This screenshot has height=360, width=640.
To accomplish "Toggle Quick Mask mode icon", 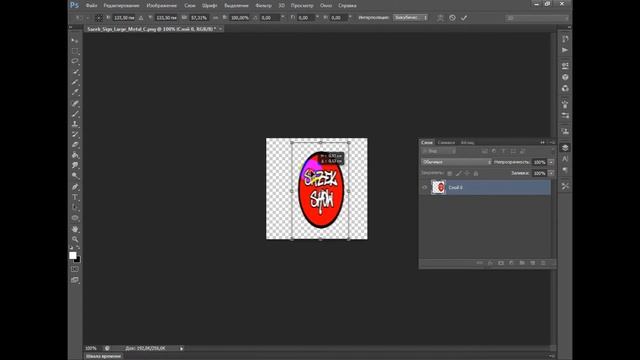I will coord(75,269).
